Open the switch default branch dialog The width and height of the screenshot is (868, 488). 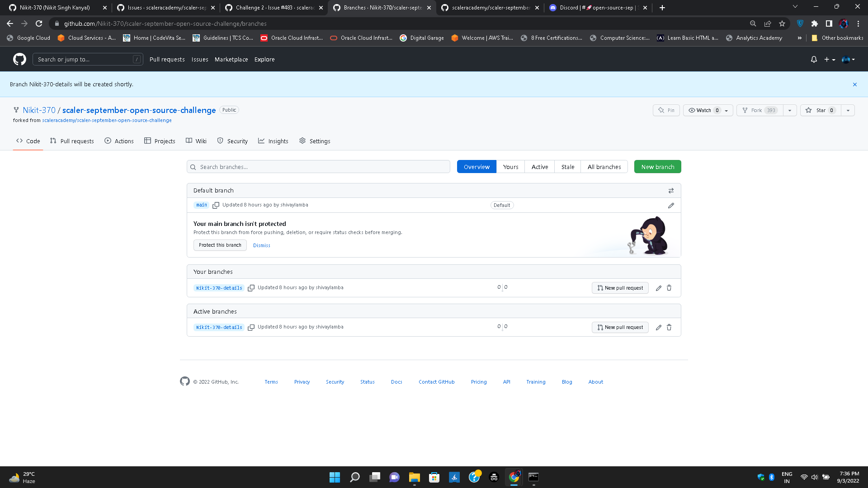[x=671, y=190]
